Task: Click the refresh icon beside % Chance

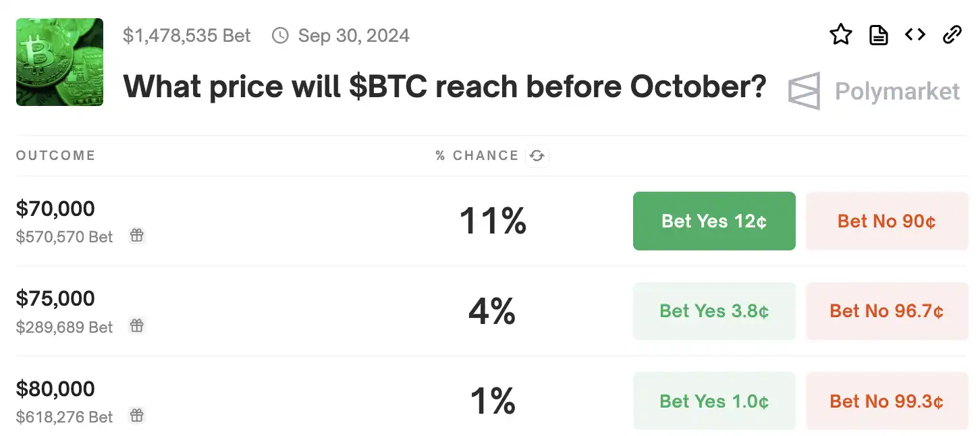Action: coord(537,156)
